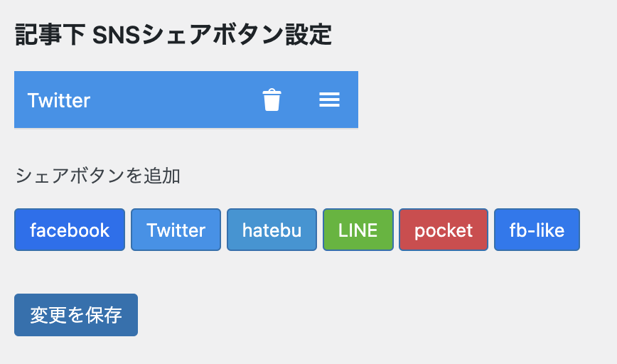Screen dimensions: 617x364
Task: Click the 変更を保存 save button
Action: click(76, 315)
